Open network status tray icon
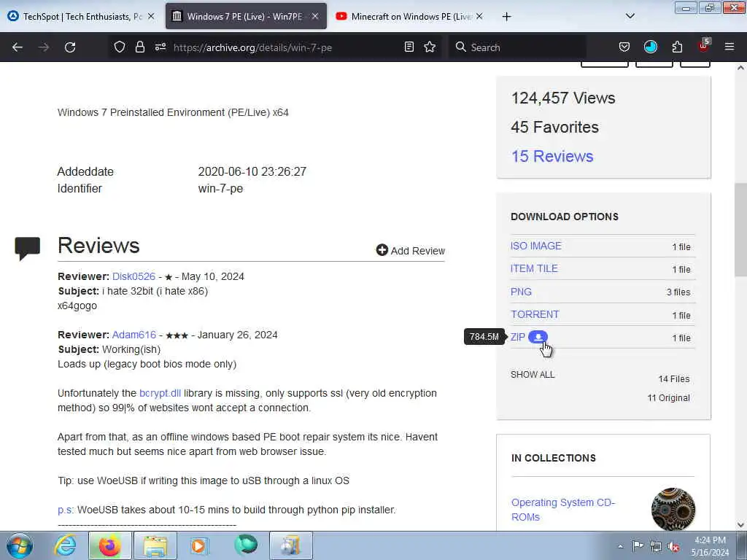 click(x=656, y=547)
